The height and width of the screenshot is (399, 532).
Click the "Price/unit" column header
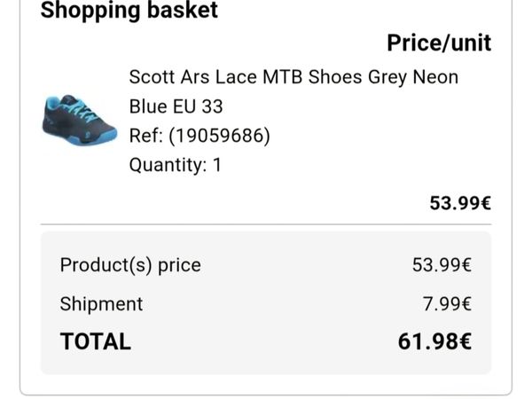pos(438,43)
